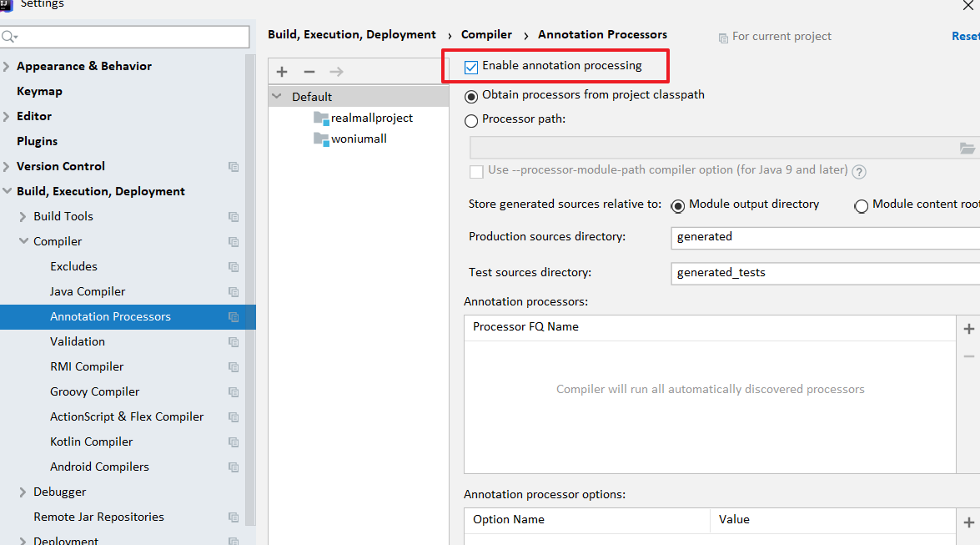Click the help question mark icon
Viewport: 980px width, 545px height.
[x=859, y=171]
